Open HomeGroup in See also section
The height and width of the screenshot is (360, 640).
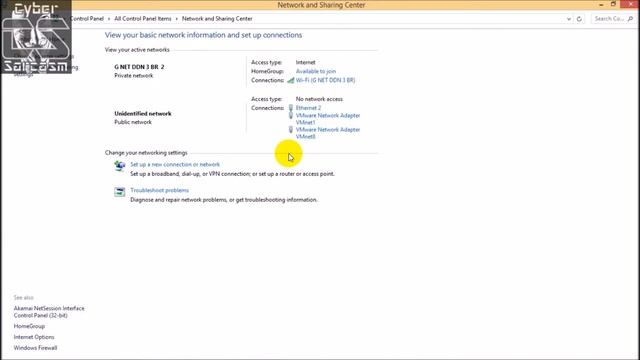pyautogui.click(x=29, y=326)
